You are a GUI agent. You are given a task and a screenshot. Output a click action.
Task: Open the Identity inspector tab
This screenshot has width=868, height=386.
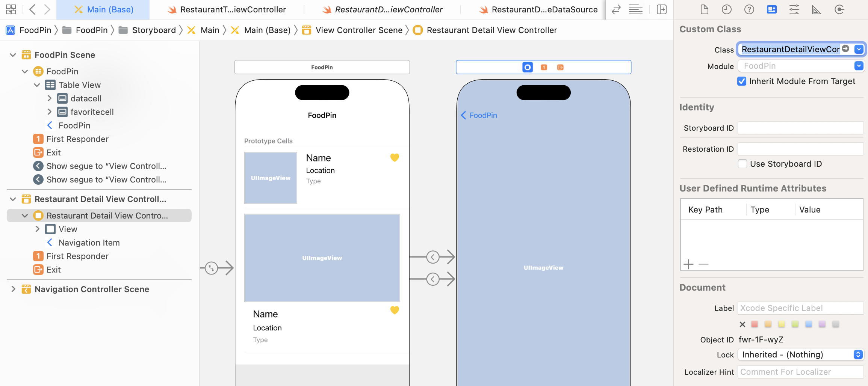point(771,10)
